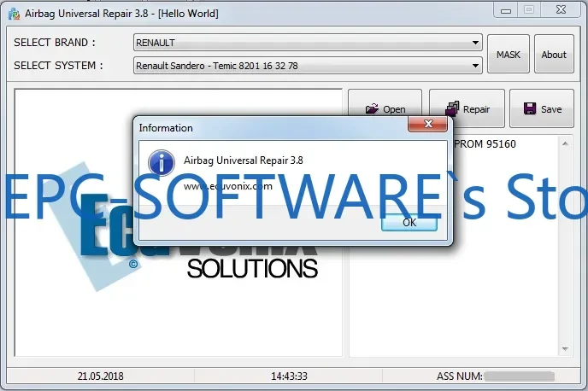Click the SELECT BRAND label
Viewport: 588px width, 391px height.
[55, 43]
